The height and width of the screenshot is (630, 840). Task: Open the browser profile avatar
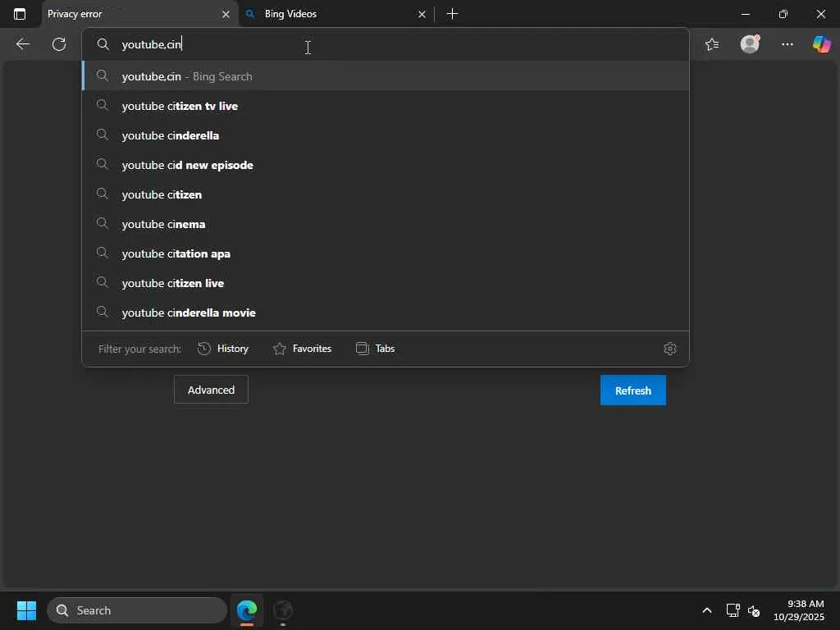(750, 44)
